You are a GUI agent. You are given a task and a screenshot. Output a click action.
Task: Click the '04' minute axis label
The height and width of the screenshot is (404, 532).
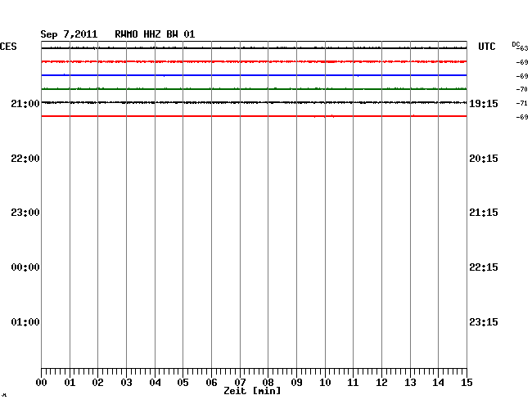(155, 382)
